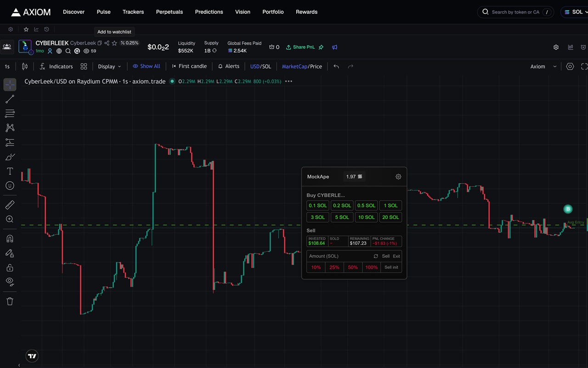The image size is (588, 368).
Task: Select the brush drawing tool
Action: tap(10, 157)
